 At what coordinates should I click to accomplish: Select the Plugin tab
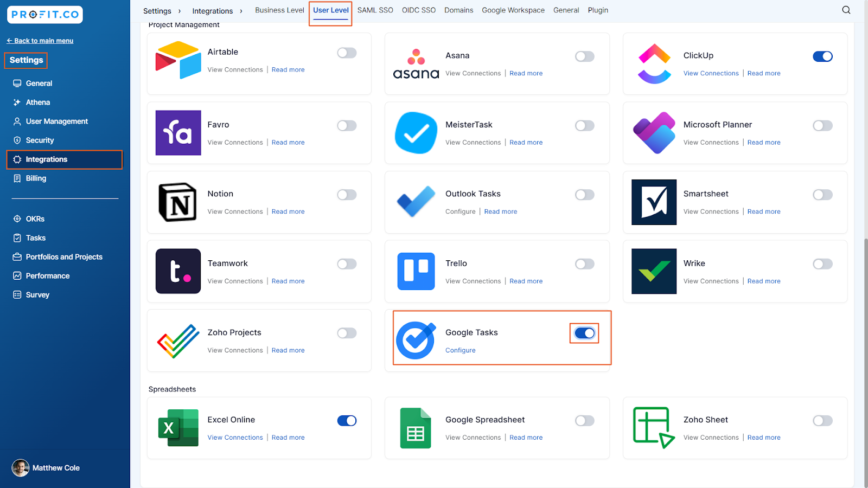click(x=598, y=10)
